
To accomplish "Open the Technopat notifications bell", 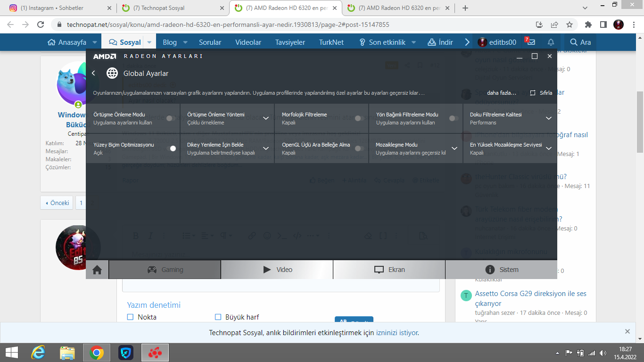I will [551, 42].
